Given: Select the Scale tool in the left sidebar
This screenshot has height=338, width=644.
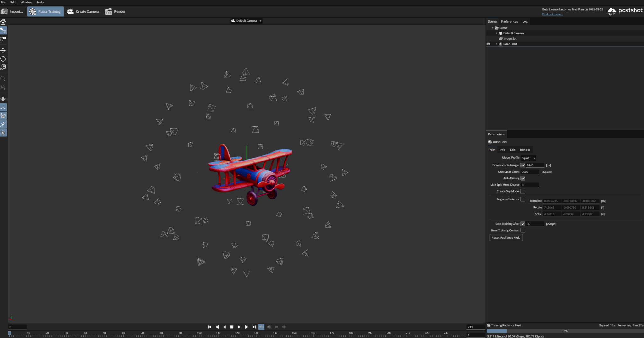Looking at the screenshot, I should tap(3, 67).
